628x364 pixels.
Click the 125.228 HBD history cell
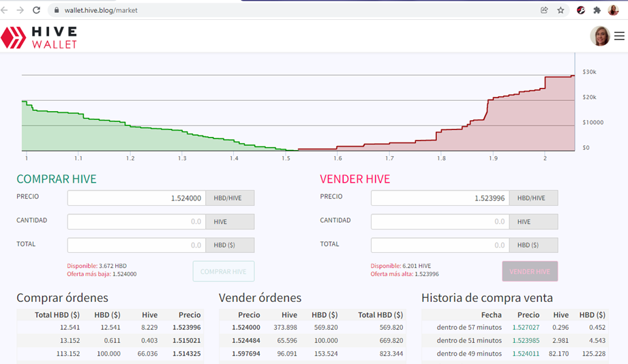click(593, 354)
